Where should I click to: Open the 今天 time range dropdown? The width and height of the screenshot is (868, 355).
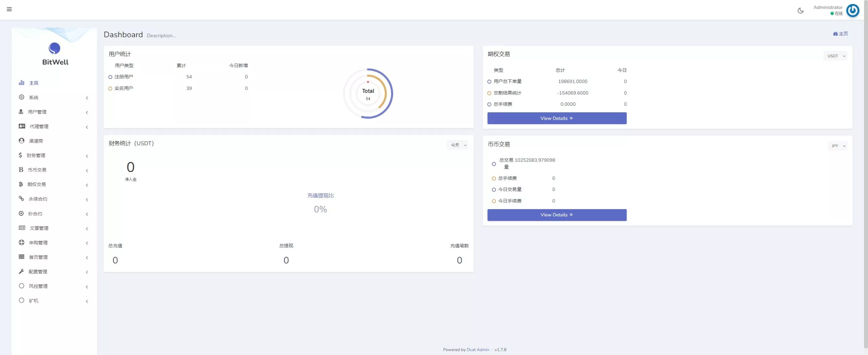pos(457,145)
